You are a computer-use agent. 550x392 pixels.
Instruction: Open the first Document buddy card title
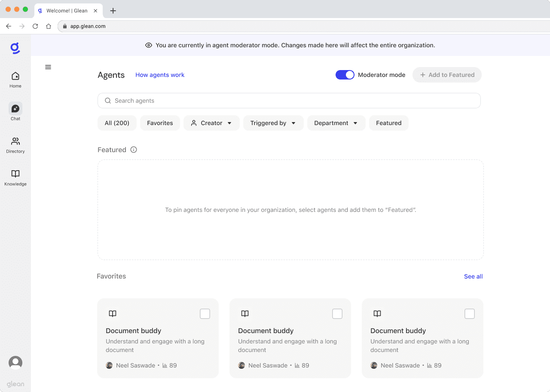tap(133, 331)
